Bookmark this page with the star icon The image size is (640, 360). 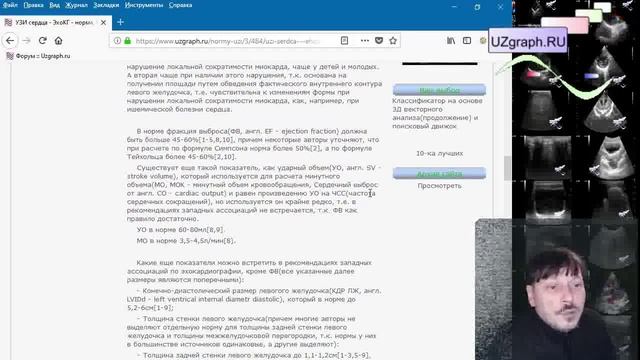393,40
